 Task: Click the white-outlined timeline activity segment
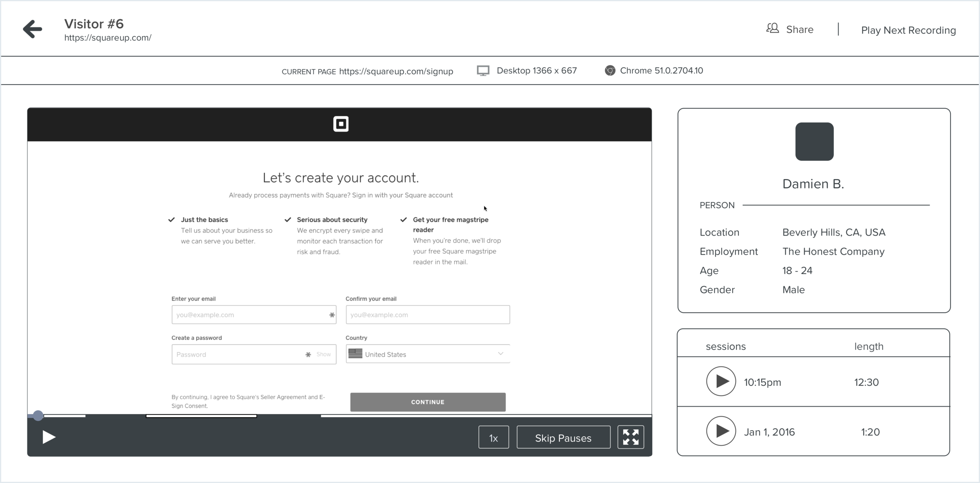[x=201, y=416]
